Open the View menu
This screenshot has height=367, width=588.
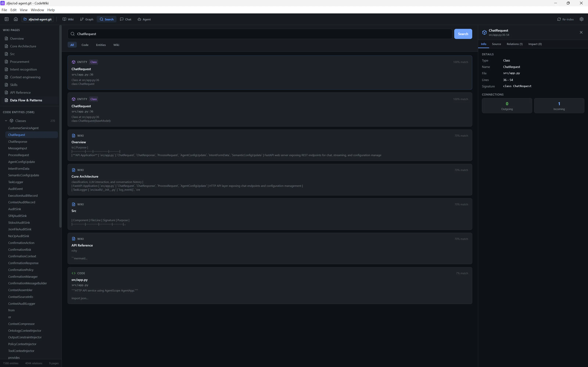pyautogui.click(x=24, y=10)
